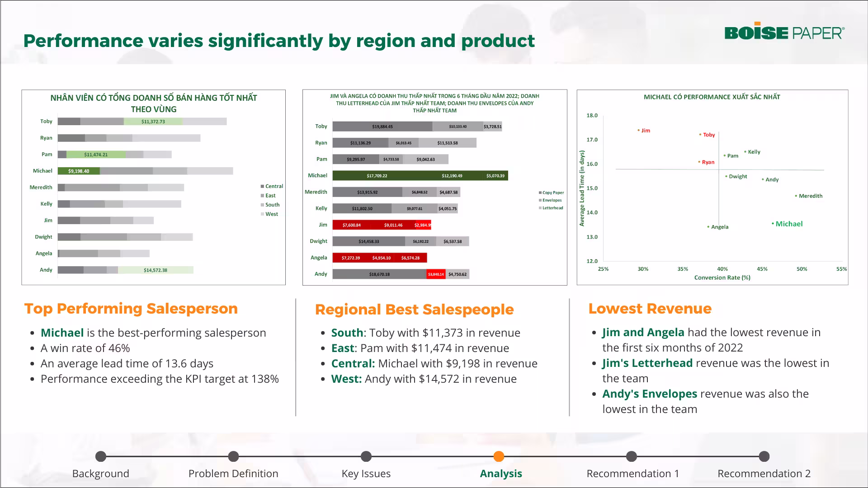Open the Key Issues section label
The width and height of the screenshot is (868, 488).
point(366,474)
